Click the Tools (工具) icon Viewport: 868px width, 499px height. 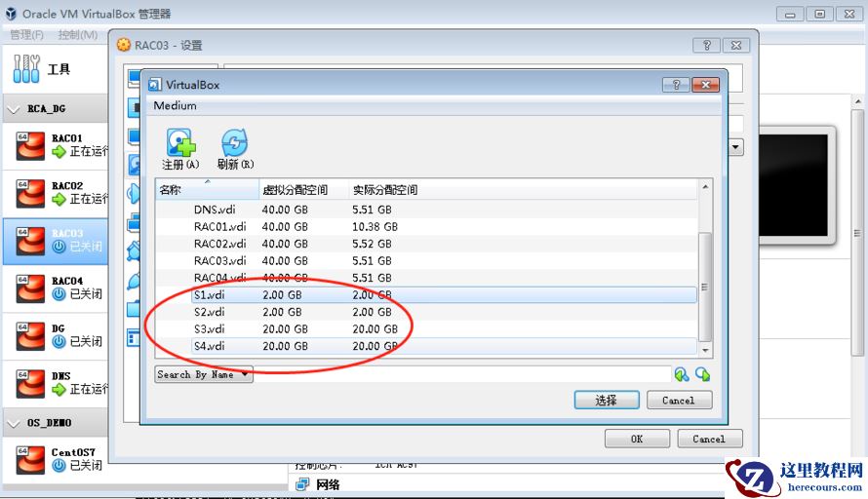[26, 69]
